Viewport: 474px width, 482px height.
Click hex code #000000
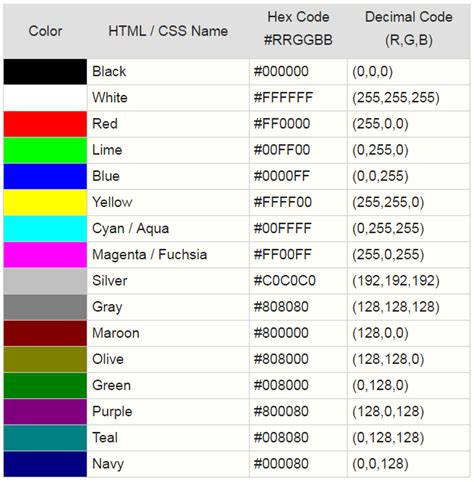coord(281,71)
